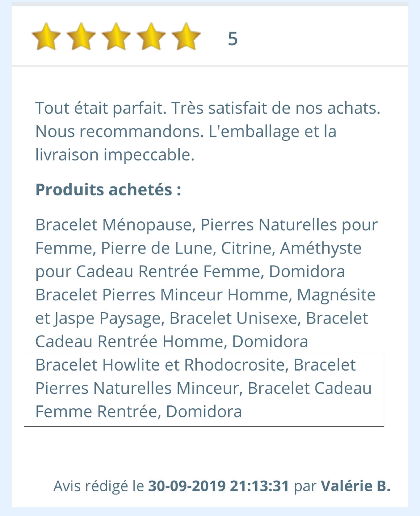Click "Pierre de Lune, Citrine, Améthyste" text
The height and width of the screenshot is (516, 420).
click(231, 248)
